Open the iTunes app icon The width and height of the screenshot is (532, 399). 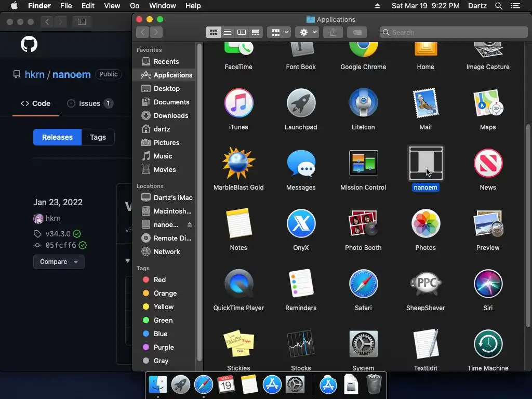point(238,103)
